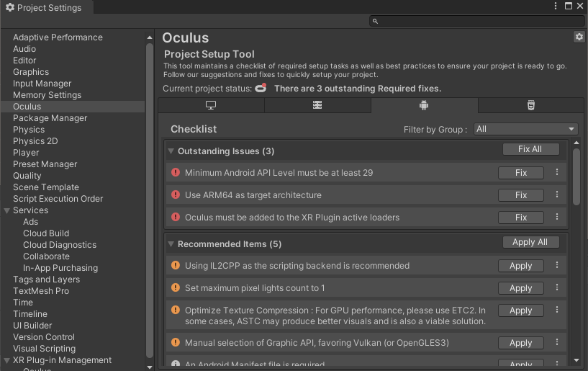The image size is (588, 371).
Task: Select Audio settings category
Action: (x=24, y=49)
